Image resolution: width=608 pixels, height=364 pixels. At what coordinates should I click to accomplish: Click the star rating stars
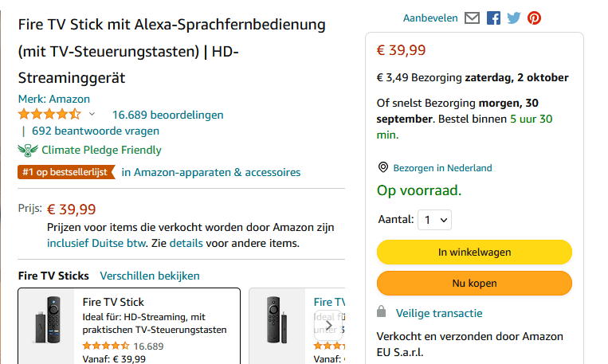pyautogui.click(x=49, y=115)
